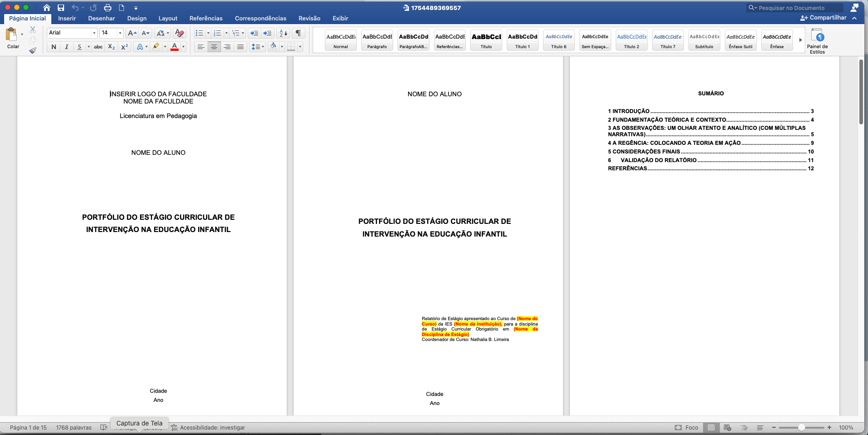The height and width of the screenshot is (435, 868).
Task: Toggle bold (N) formatting
Action: tap(54, 47)
